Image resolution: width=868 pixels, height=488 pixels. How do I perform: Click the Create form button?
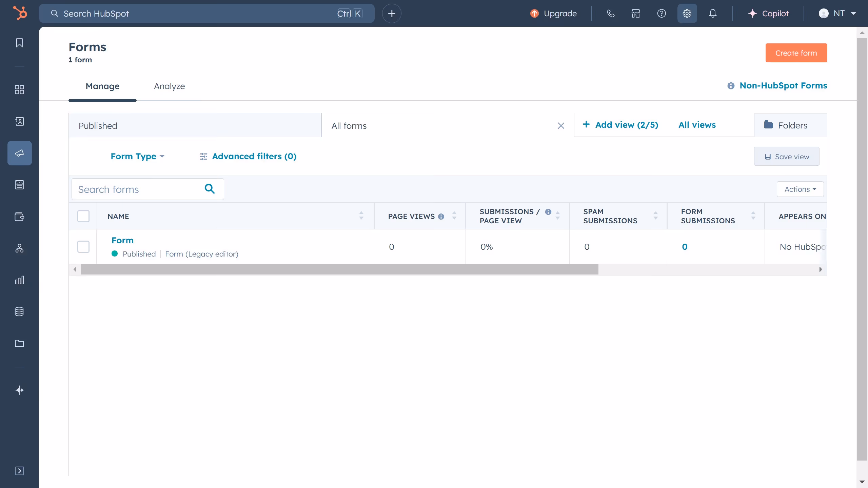click(x=796, y=53)
